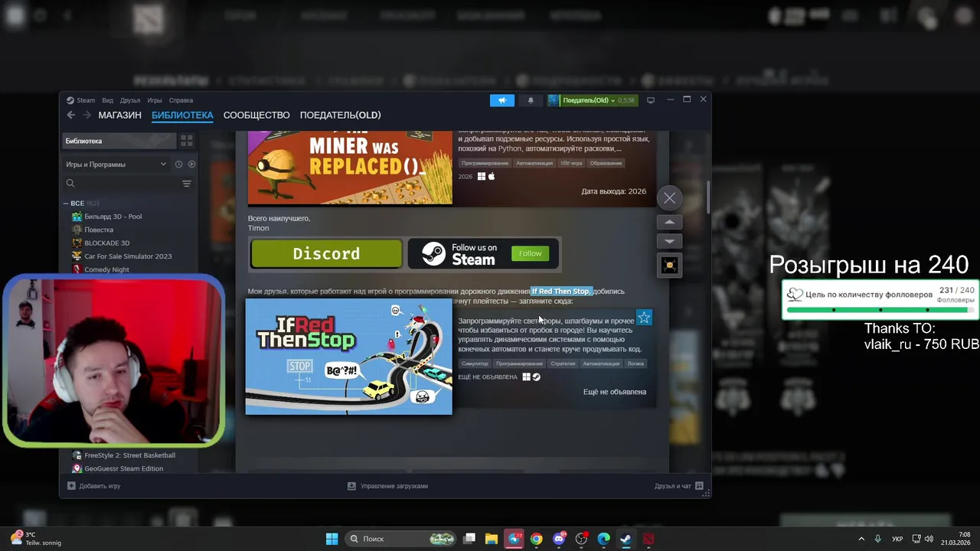Go back with the Steam back arrow
This screenshot has width=980, height=551.
tap(70, 115)
